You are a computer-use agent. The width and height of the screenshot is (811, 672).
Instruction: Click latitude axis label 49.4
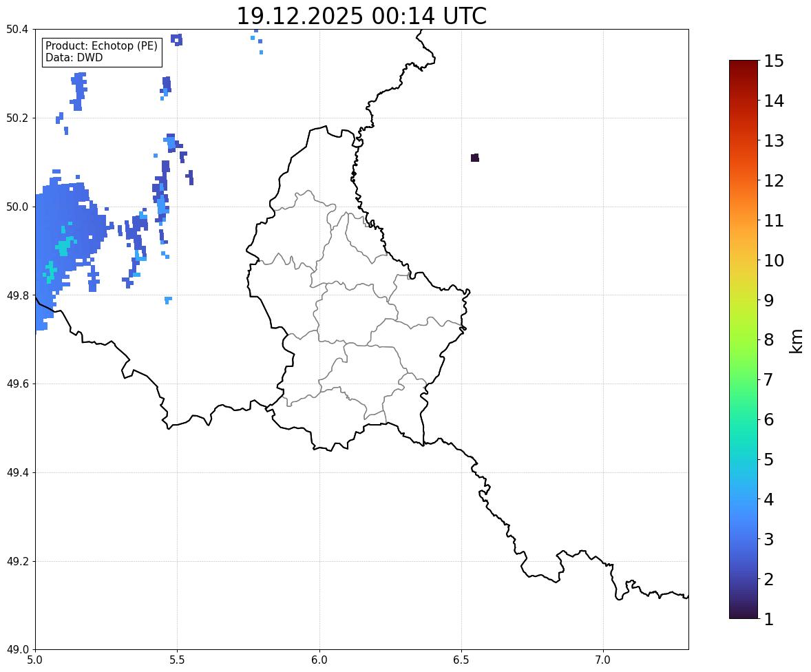[x=17, y=473]
